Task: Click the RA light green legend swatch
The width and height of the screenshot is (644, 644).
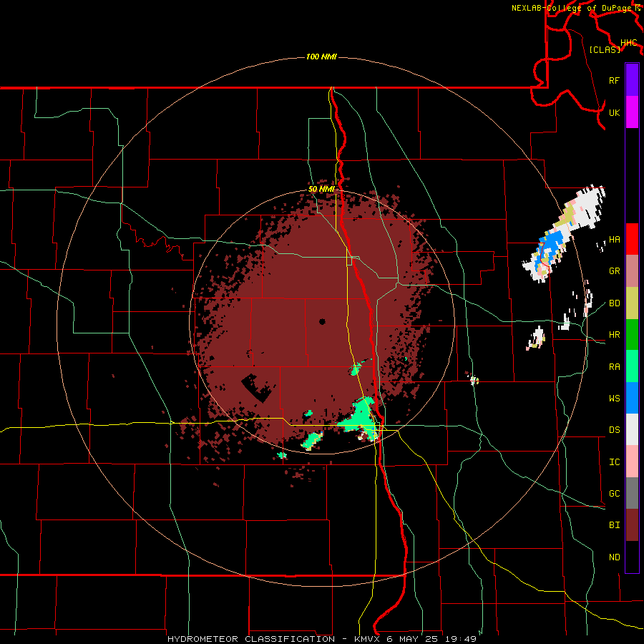Action: [x=632, y=366]
